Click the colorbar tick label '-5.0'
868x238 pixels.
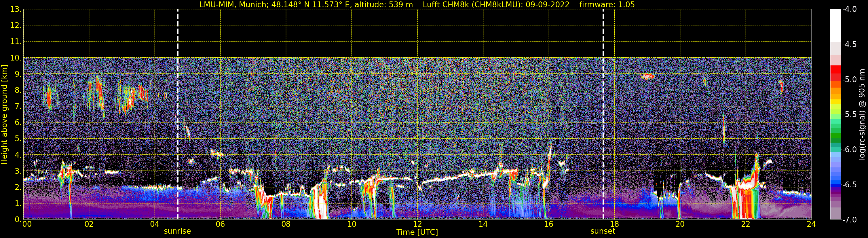850,80
